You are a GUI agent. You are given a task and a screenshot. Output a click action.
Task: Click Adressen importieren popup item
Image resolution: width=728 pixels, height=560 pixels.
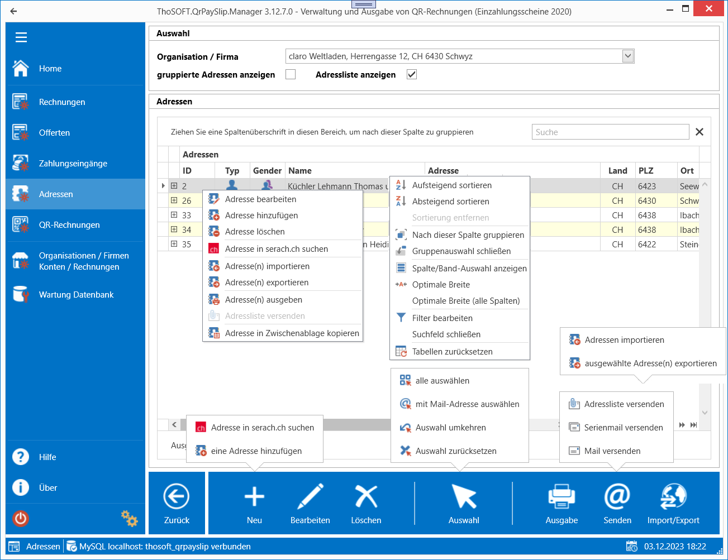[643, 340]
